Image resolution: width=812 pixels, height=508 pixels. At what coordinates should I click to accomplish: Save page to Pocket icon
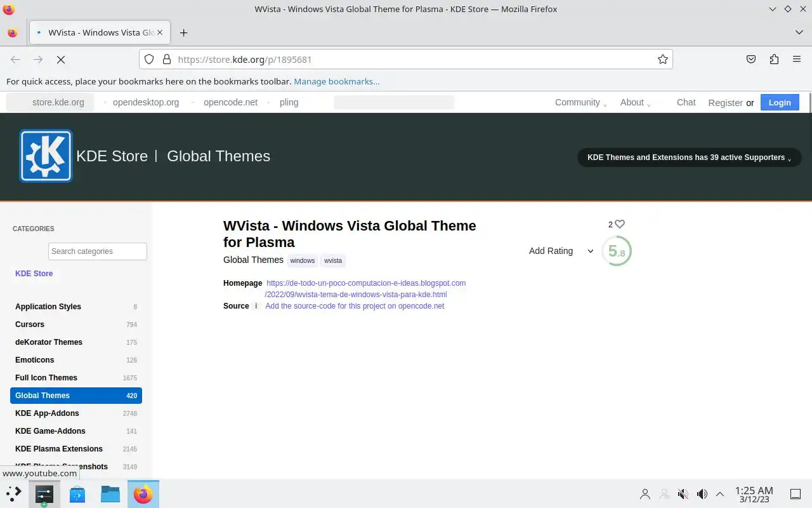(751, 59)
